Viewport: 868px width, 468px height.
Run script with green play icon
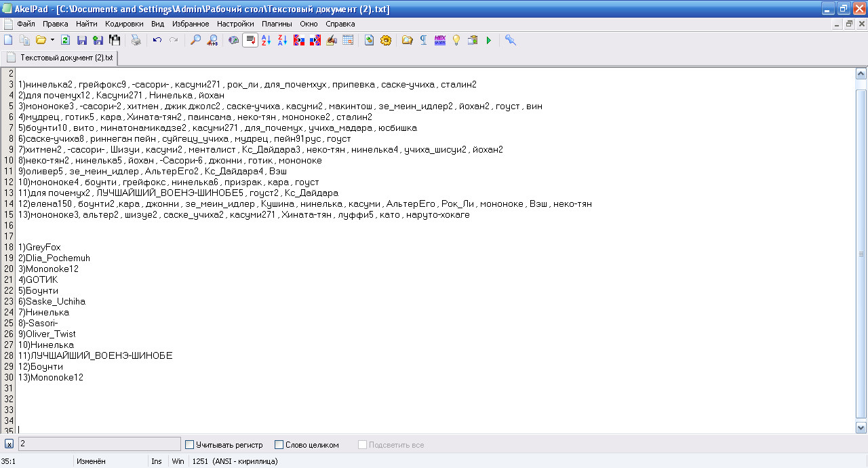pos(488,41)
